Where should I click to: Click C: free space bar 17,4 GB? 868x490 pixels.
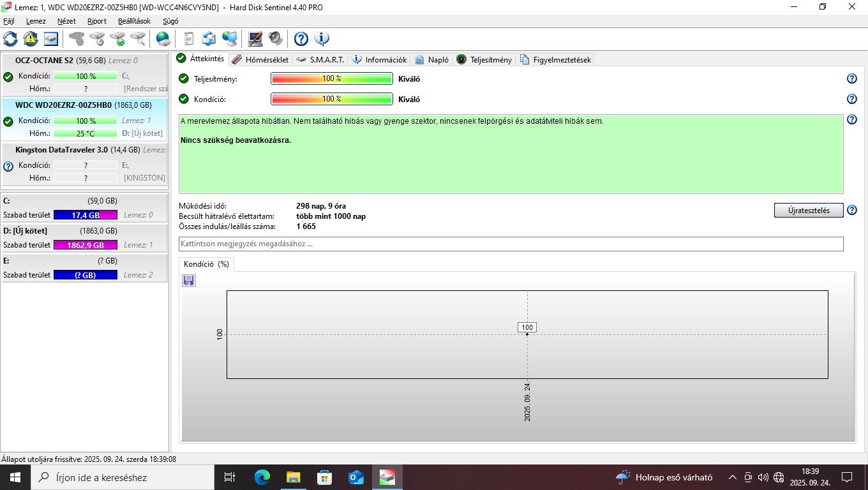pyautogui.click(x=86, y=215)
